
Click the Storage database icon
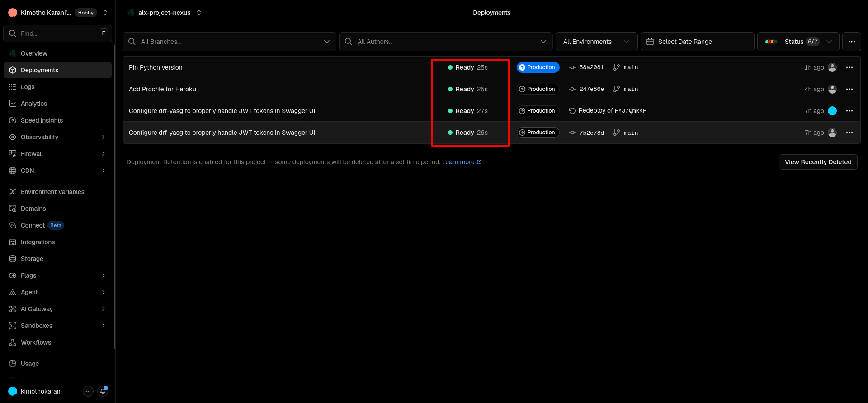pos(13,259)
